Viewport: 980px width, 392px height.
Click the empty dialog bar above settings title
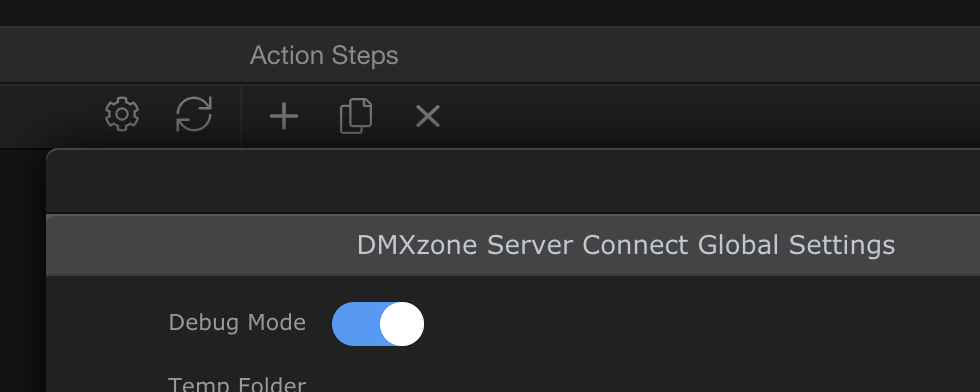pyautogui.click(x=513, y=182)
